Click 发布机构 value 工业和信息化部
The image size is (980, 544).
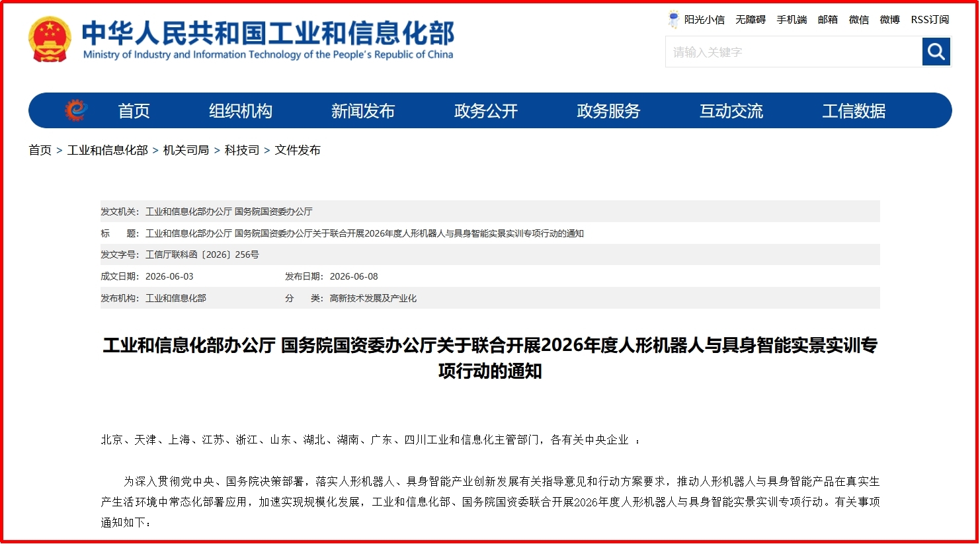coord(176,298)
